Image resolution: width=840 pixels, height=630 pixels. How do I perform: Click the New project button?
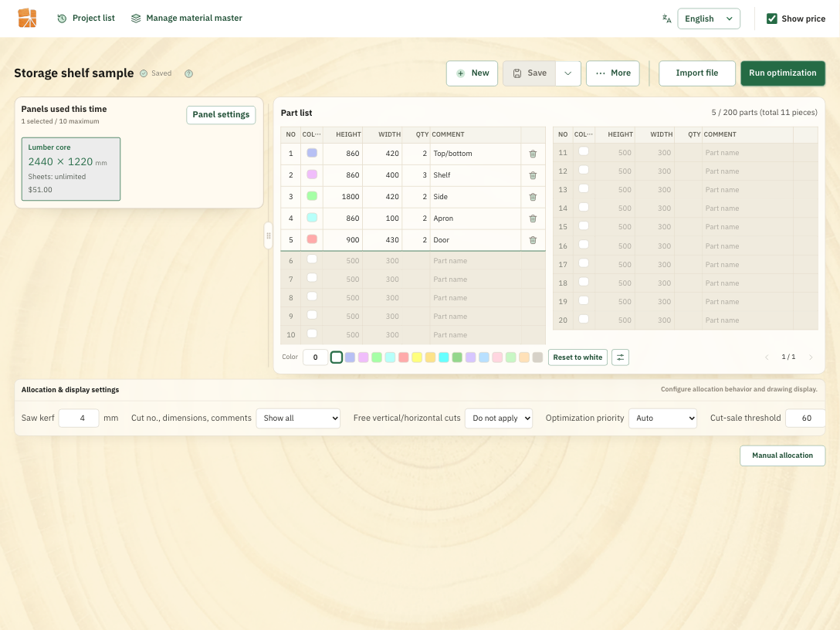(472, 73)
